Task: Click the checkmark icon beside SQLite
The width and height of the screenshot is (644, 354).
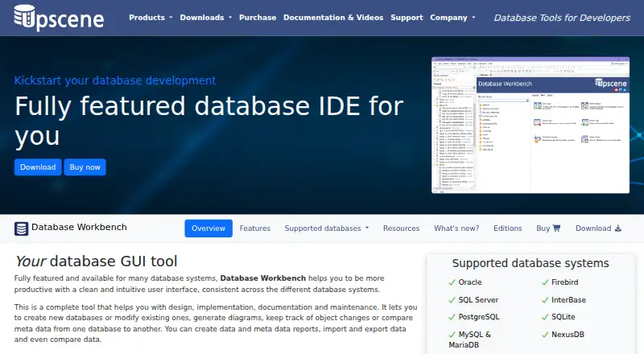Action: coord(545,317)
